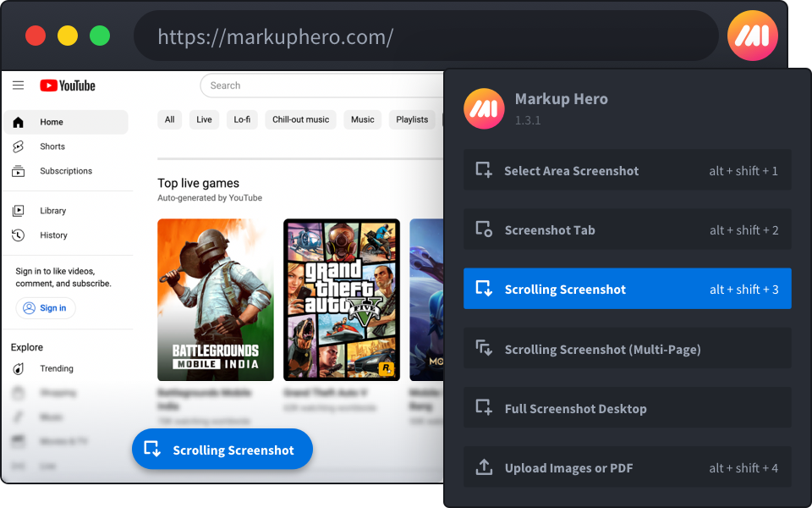Click the 'alt + shift + 2' shortcut label
The width and height of the screenshot is (812, 508).
tap(743, 230)
